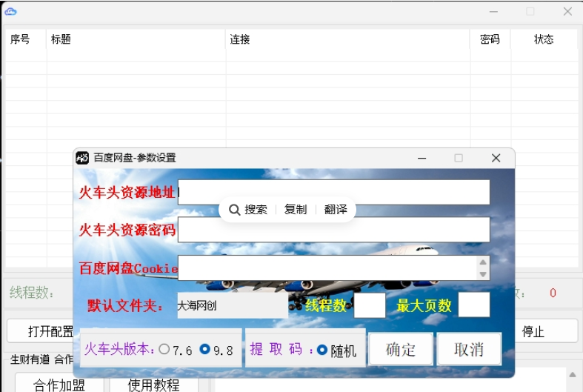The image size is (583, 392).
Task: Click the 合作加盟 button
Action: pos(59,383)
